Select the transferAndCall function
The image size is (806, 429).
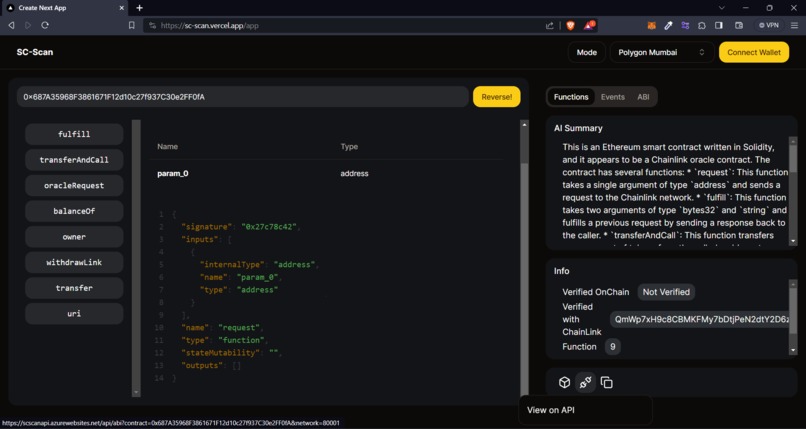click(x=74, y=160)
